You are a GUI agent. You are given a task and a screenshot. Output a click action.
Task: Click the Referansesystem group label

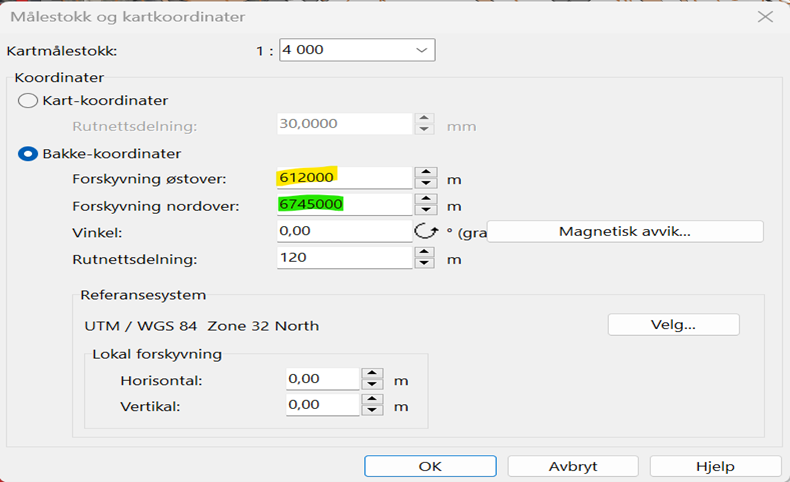[x=143, y=295]
